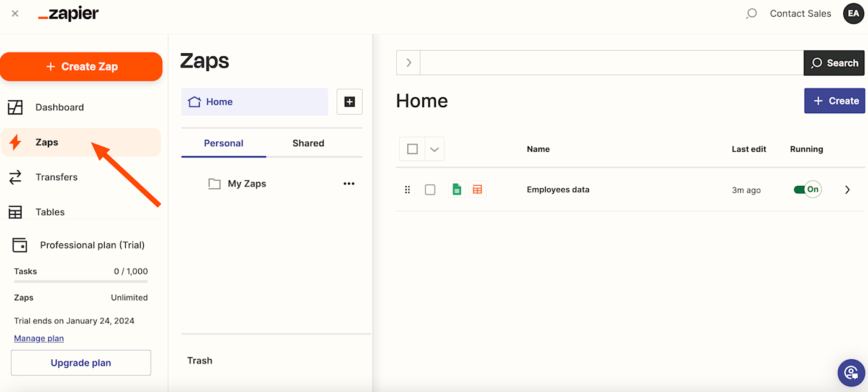
Task: Click the Transfers arrows icon
Action: [15, 177]
